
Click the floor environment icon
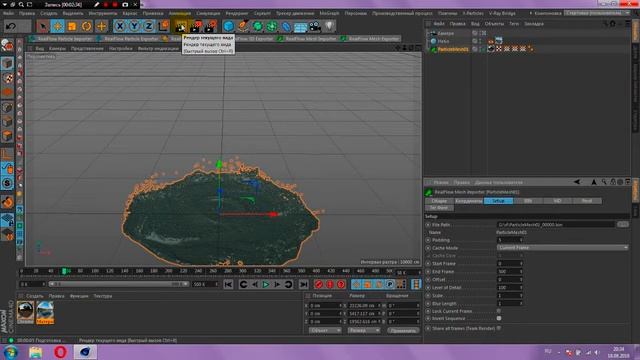[x=300, y=27]
